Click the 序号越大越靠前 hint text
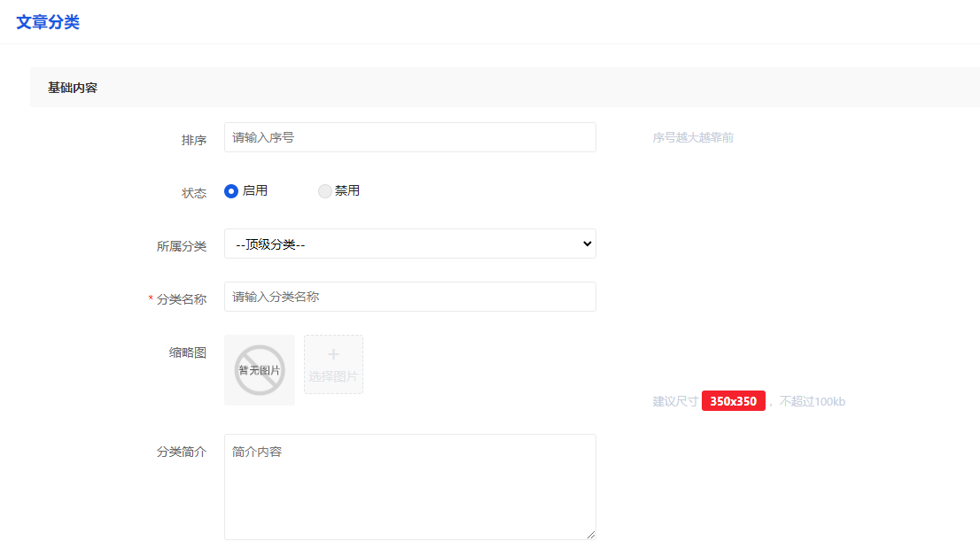980x557 pixels. 693,137
